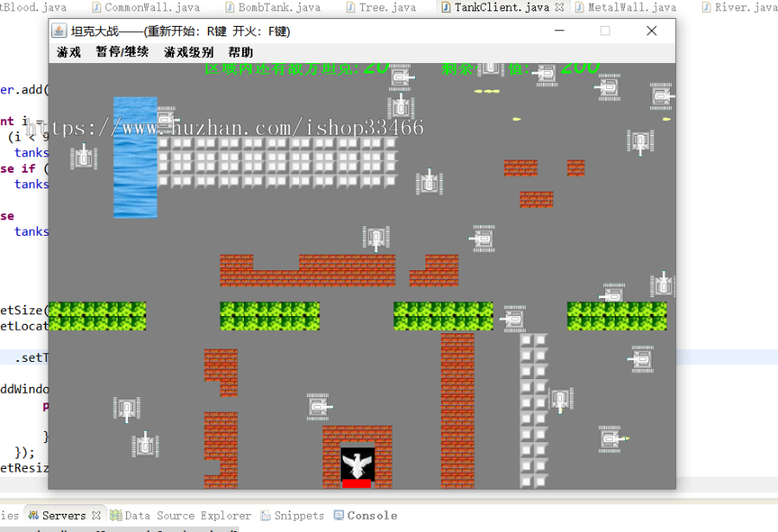Click the tank beside the vertical metal wall
Viewport: 778px width, 532px height.
coord(561,400)
